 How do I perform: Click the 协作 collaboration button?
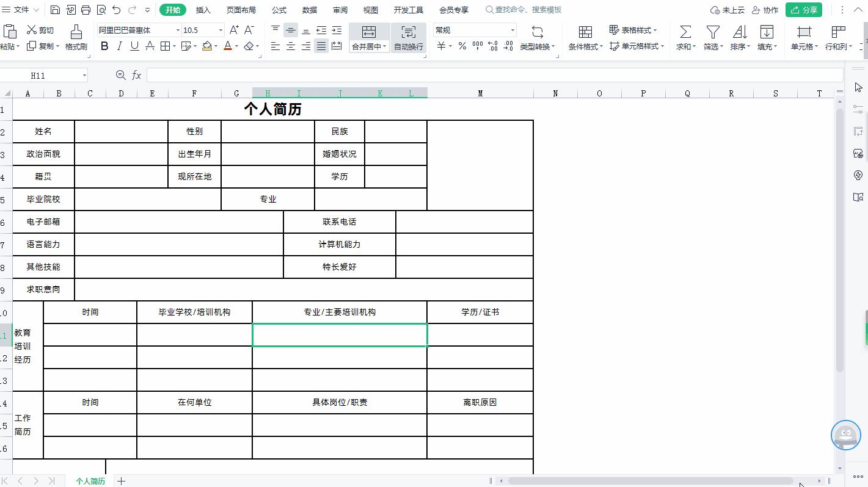(766, 10)
